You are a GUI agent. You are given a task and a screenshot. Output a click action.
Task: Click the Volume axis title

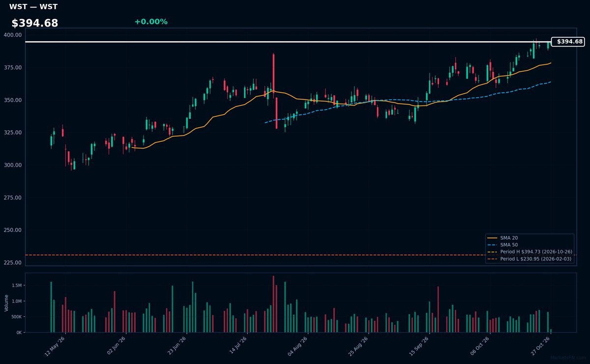[x=6, y=303]
